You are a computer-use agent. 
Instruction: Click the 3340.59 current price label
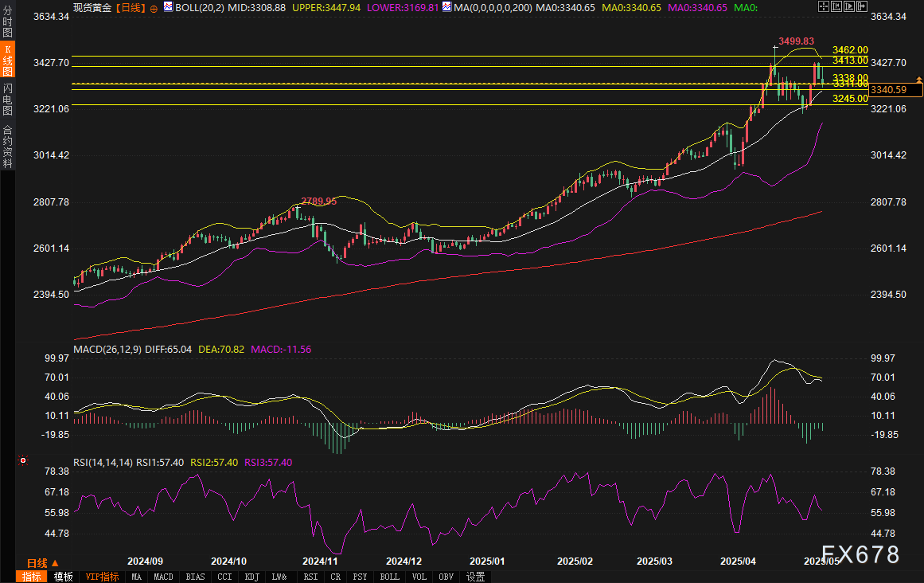click(889, 90)
